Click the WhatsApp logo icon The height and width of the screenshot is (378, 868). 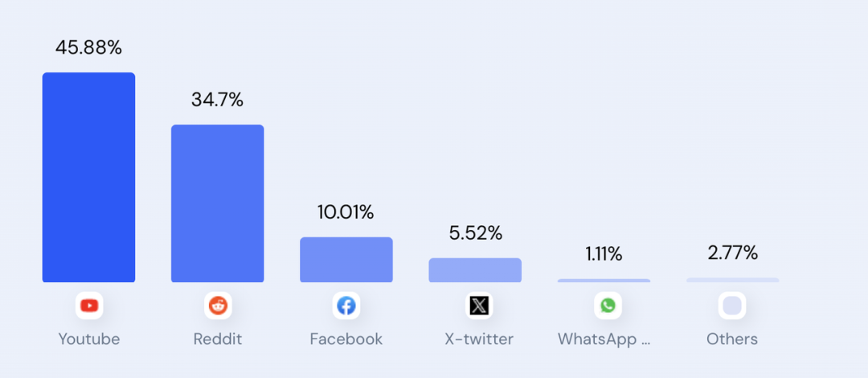pos(608,306)
